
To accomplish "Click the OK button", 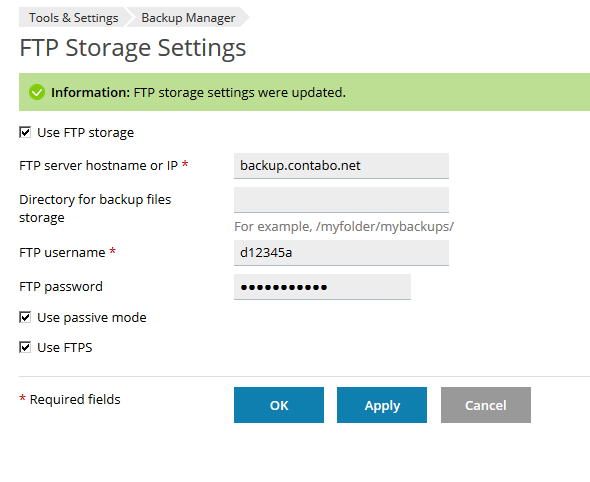I will click(279, 405).
